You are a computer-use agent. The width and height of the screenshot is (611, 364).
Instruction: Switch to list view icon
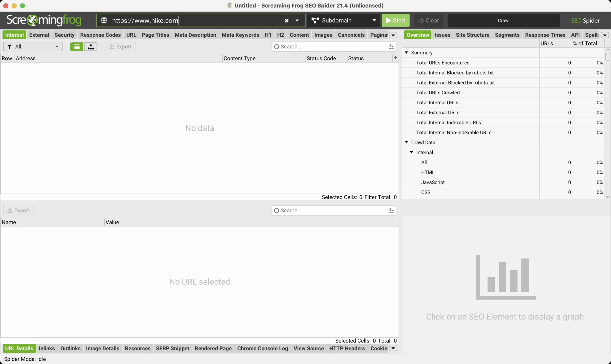(x=77, y=47)
